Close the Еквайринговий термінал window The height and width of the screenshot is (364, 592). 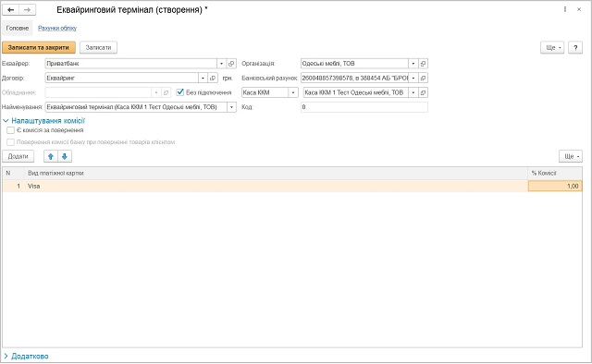579,9
